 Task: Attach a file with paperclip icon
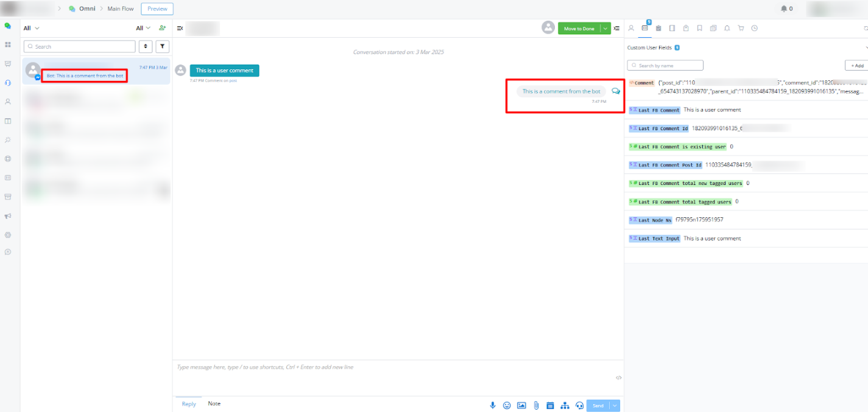click(536, 405)
